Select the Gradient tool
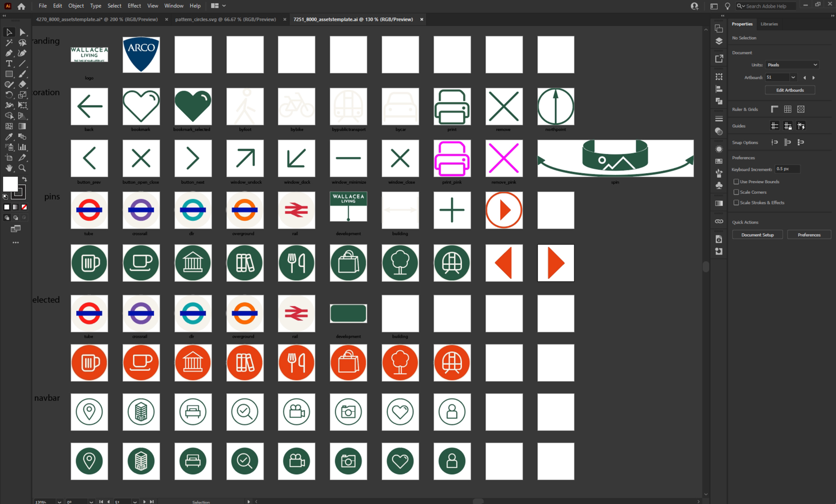 22,126
